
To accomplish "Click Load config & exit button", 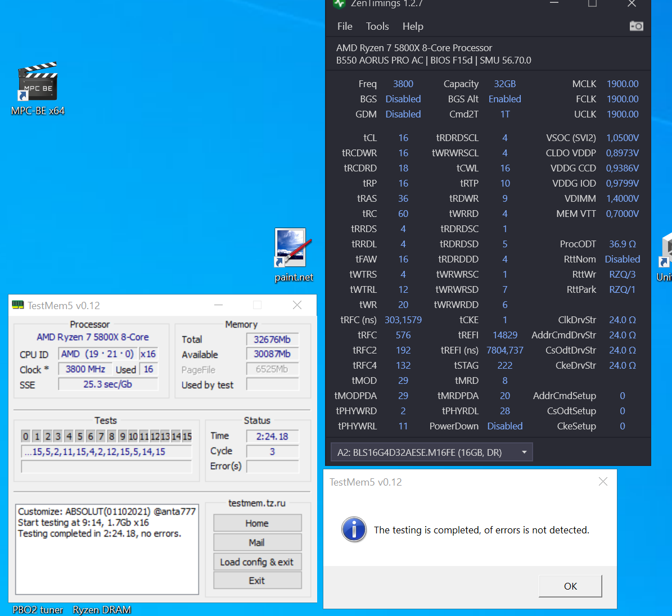I will pos(257,561).
